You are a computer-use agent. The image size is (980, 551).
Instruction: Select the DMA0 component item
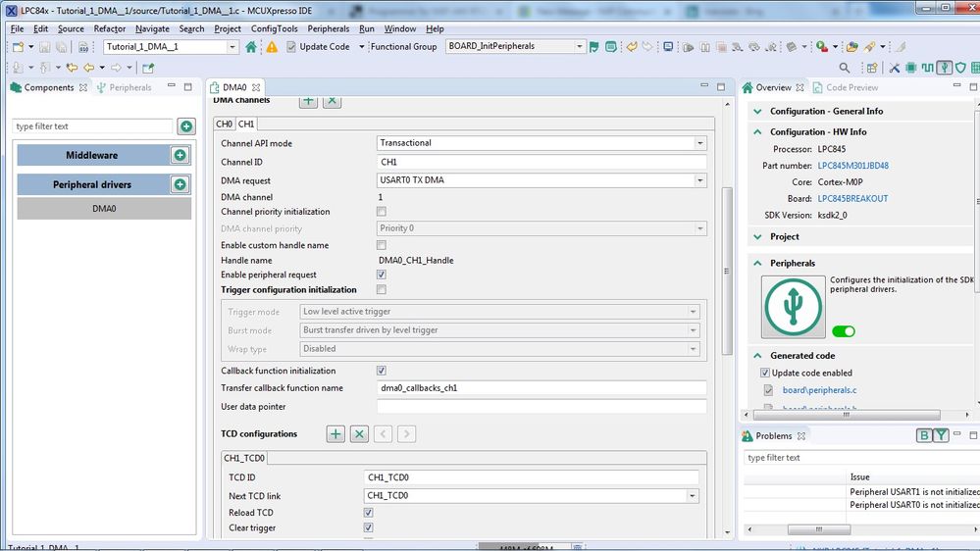104,209
